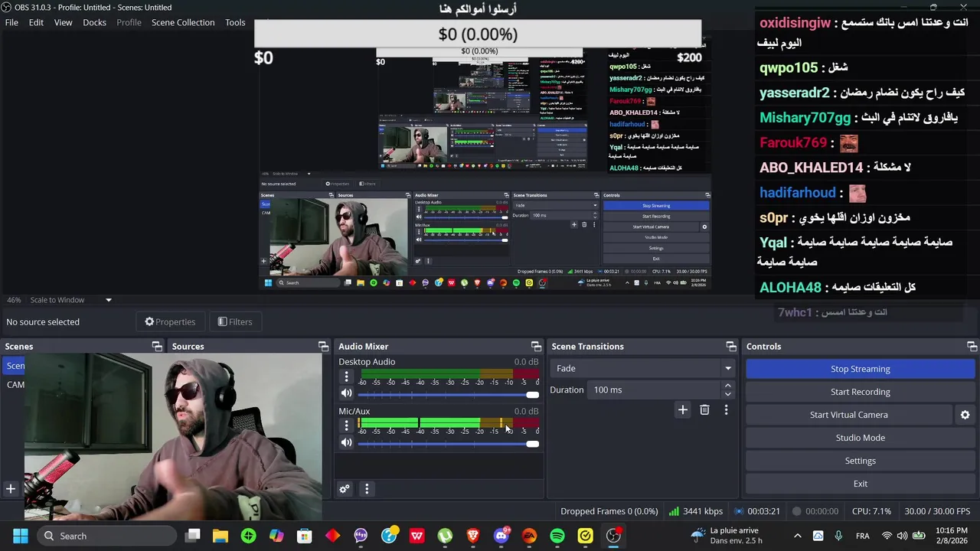Open the Tools menu

coord(235,22)
